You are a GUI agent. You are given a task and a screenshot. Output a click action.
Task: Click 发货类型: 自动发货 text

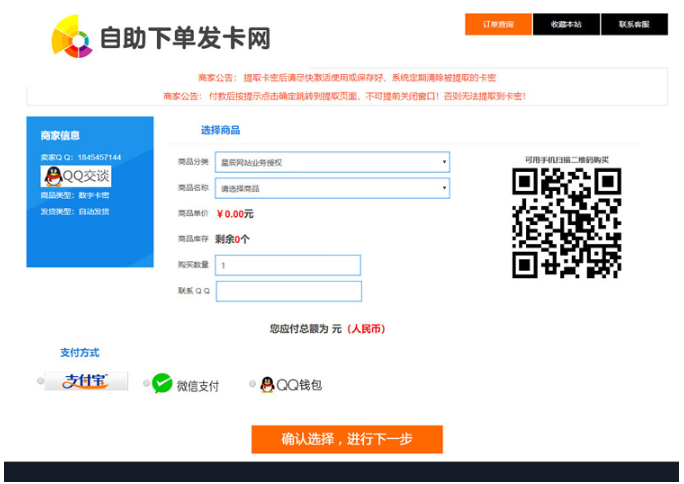(75, 211)
